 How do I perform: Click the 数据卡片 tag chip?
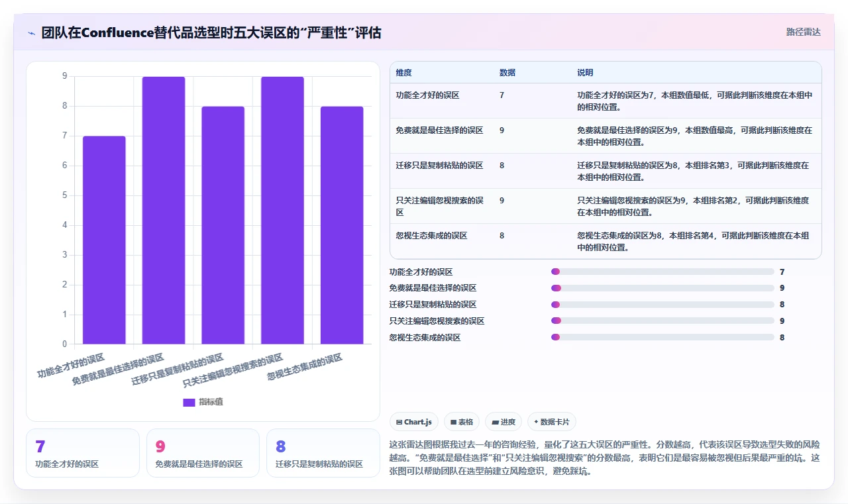pyautogui.click(x=552, y=422)
